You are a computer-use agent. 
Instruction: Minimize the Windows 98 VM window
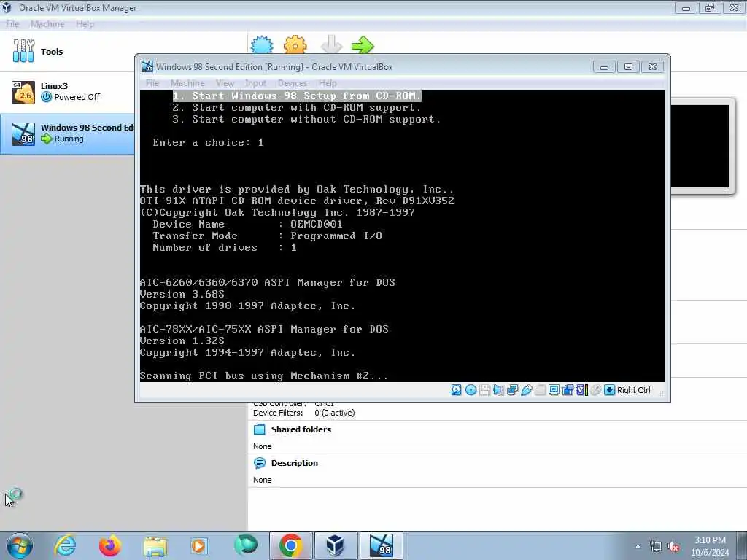coord(604,67)
